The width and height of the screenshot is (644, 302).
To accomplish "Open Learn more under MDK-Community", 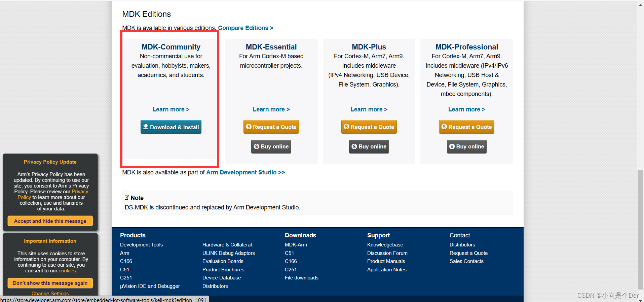I will (171, 109).
